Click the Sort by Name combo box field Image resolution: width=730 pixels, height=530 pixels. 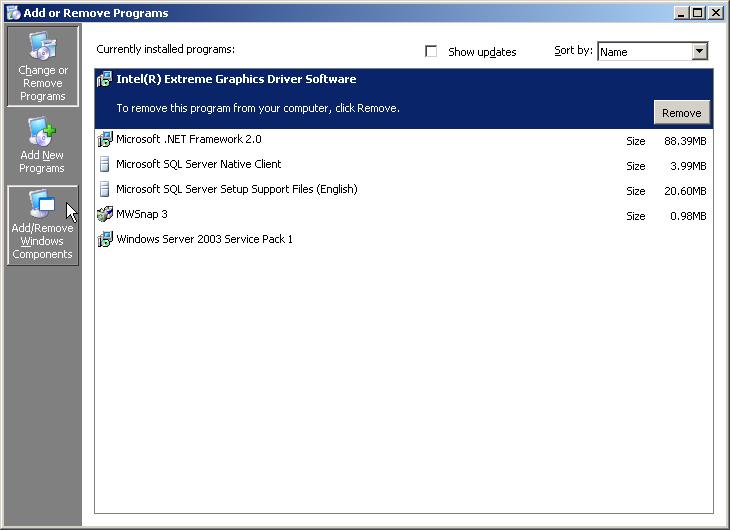pos(643,52)
